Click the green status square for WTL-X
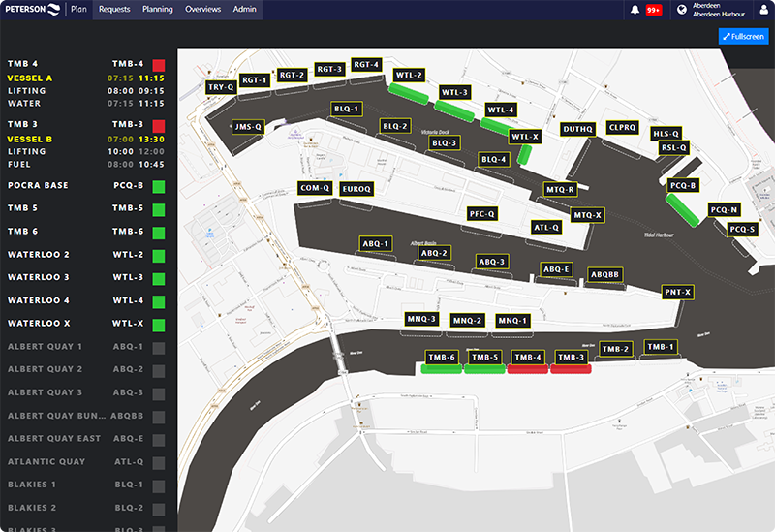Viewport: 775px width, 532px height. (x=159, y=325)
